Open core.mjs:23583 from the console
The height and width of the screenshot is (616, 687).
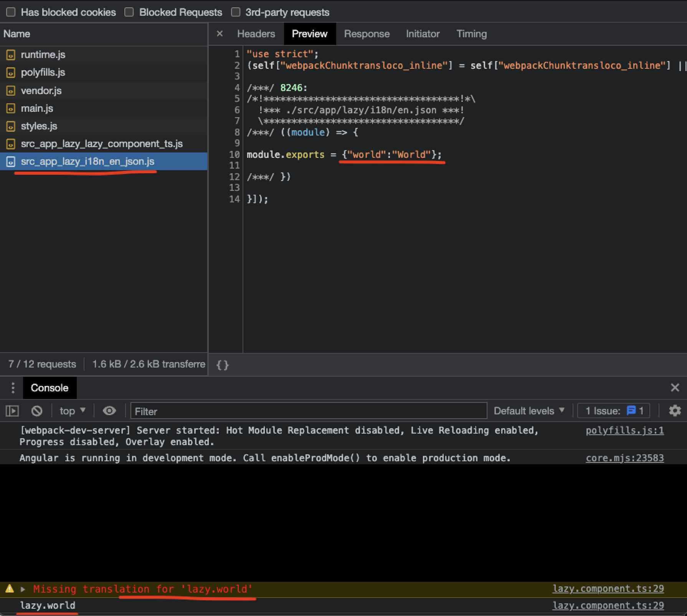click(624, 457)
